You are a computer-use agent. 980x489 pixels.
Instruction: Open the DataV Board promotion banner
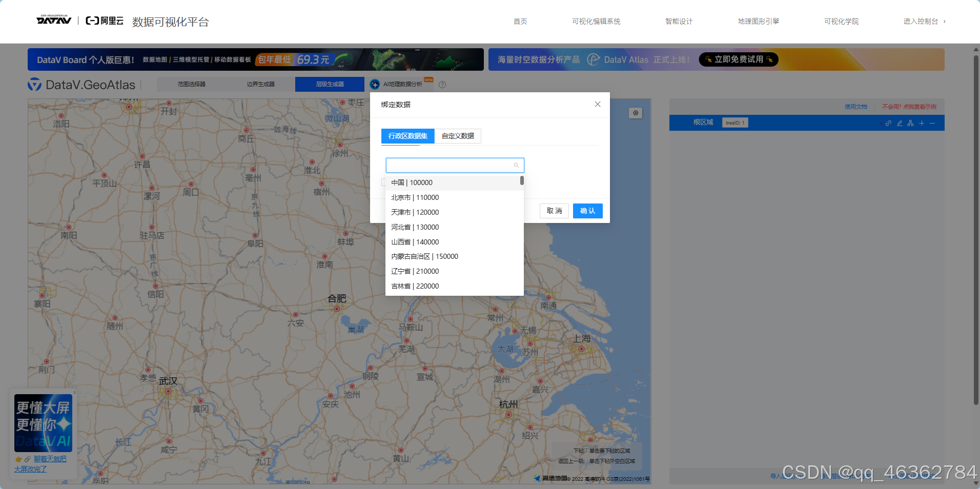[x=256, y=59]
